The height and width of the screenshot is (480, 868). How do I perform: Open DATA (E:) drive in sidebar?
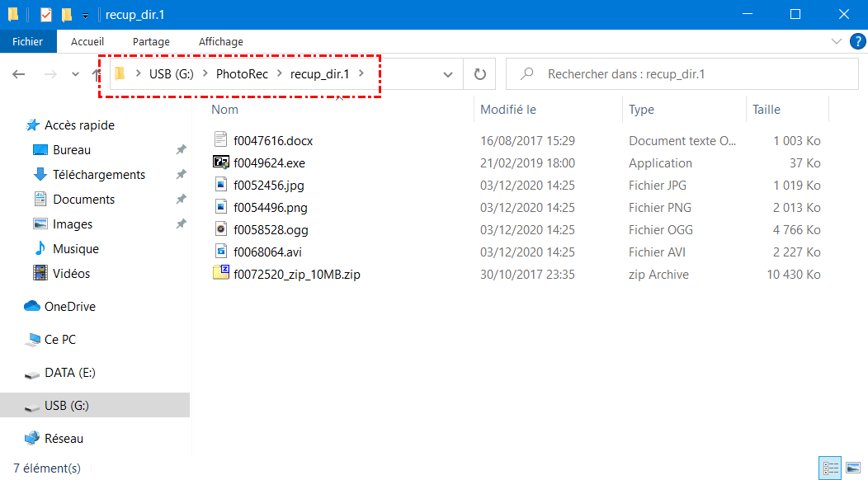(x=70, y=373)
